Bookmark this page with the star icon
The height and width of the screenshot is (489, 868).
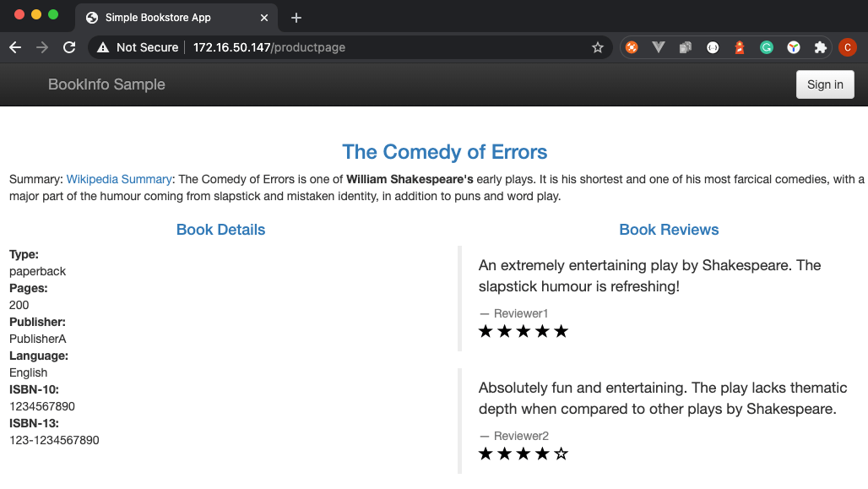(597, 47)
